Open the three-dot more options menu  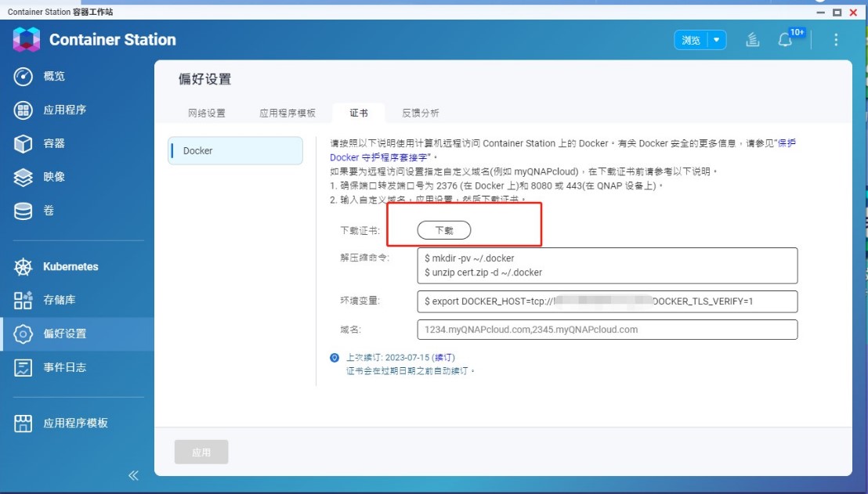(x=836, y=40)
